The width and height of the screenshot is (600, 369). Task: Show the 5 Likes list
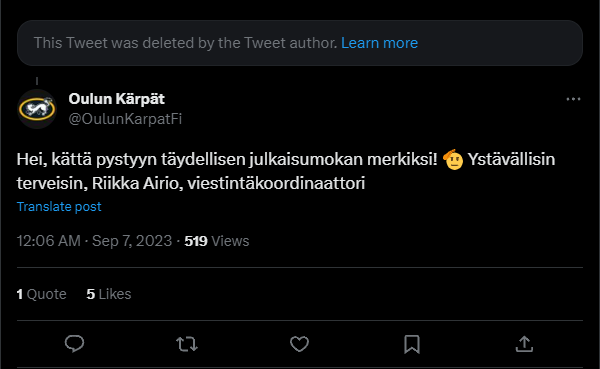109,294
